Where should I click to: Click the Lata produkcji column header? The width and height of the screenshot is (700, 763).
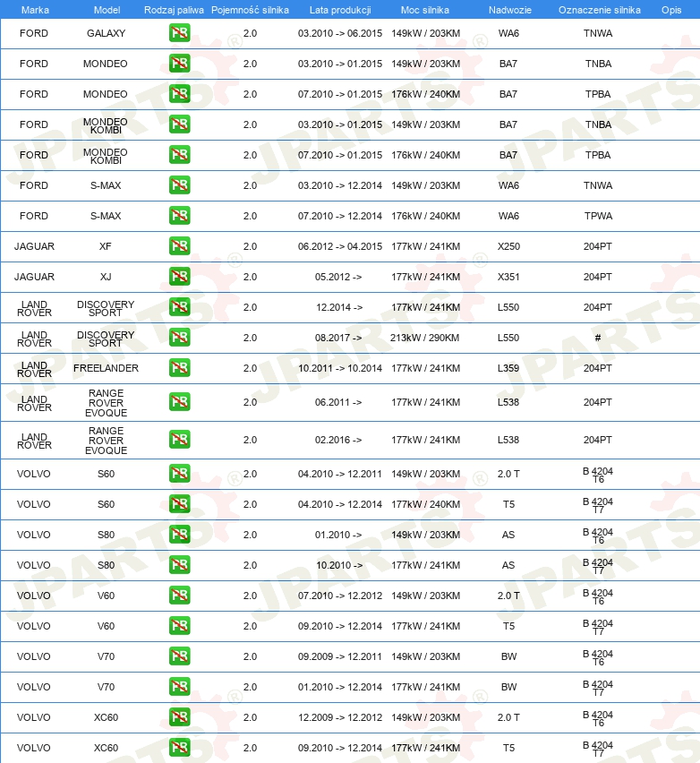pos(340,10)
